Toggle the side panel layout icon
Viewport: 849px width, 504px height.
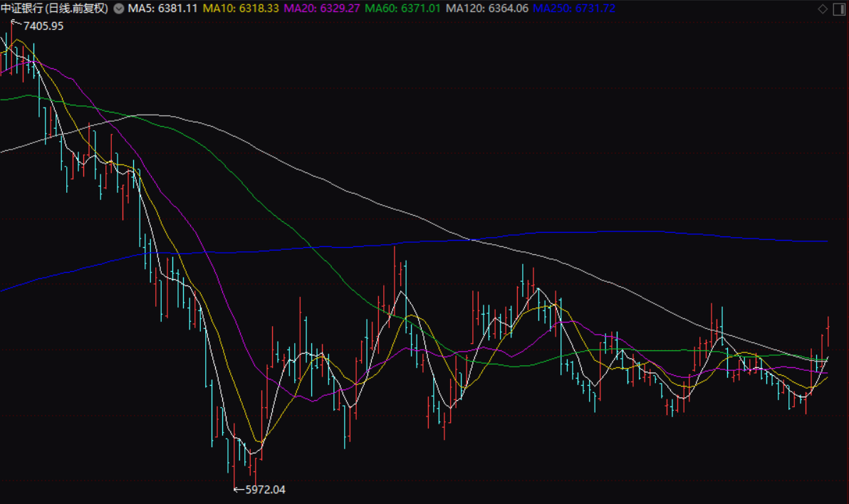[838, 9]
